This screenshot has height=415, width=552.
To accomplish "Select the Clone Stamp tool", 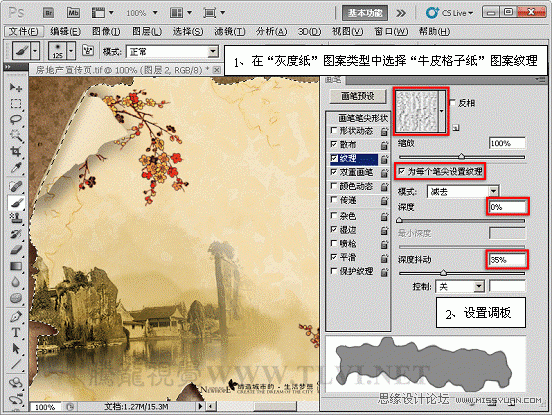I will [15, 218].
